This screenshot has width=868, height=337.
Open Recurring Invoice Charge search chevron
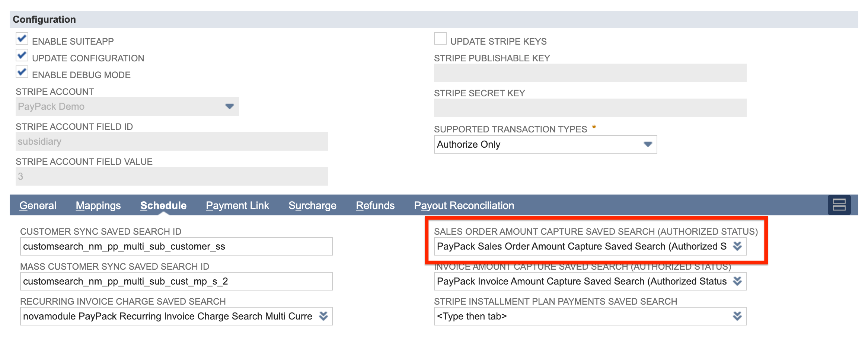[x=323, y=316]
